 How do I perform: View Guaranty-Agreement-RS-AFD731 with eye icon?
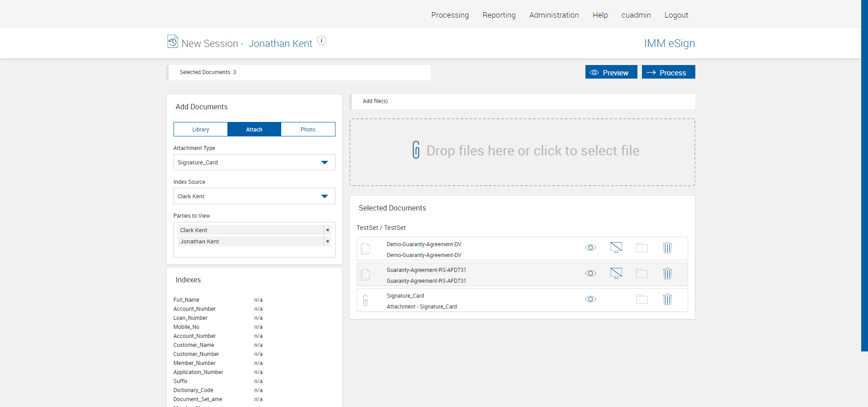click(590, 273)
